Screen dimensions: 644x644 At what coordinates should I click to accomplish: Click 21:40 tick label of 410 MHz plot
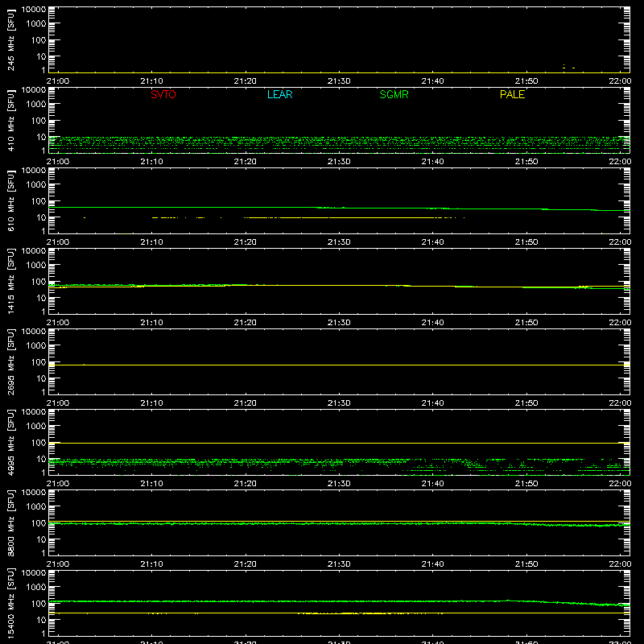(432, 162)
